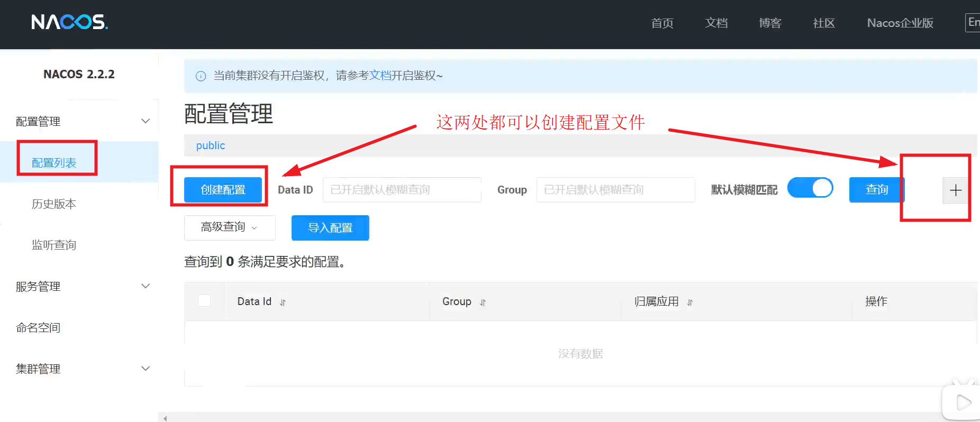Click the 操作 column header
The image size is (980, 422).
(x=876, y=301)
